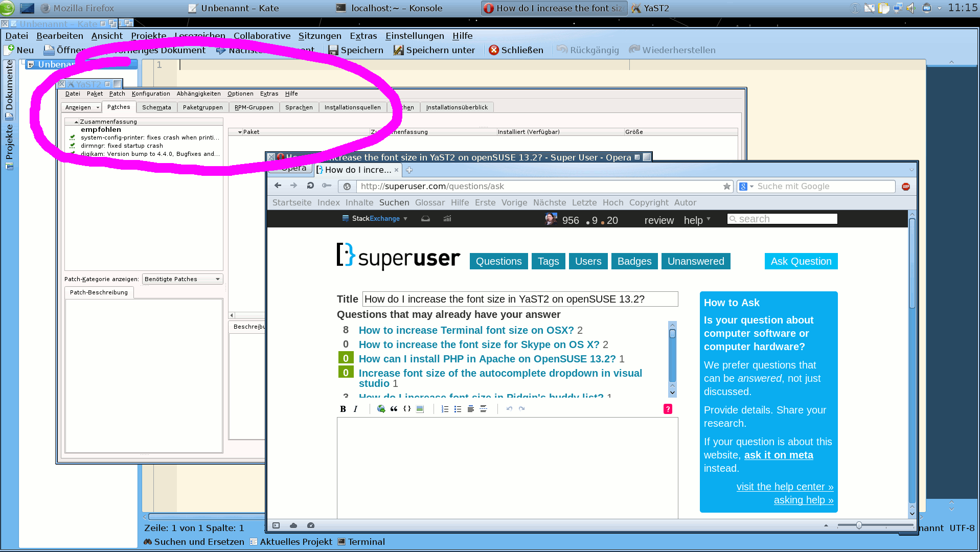Click the Opera password wand key icon

327,186
